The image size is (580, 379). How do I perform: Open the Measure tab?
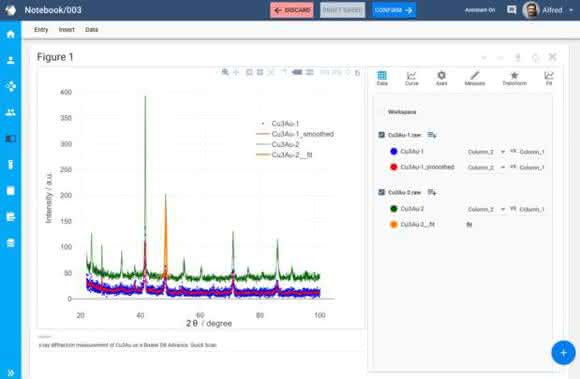(x=475, y=78)
